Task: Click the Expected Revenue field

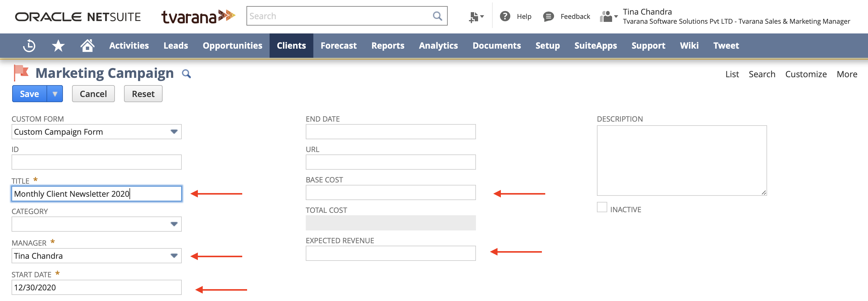Action: pyautogui.click(x=391, y=253)
